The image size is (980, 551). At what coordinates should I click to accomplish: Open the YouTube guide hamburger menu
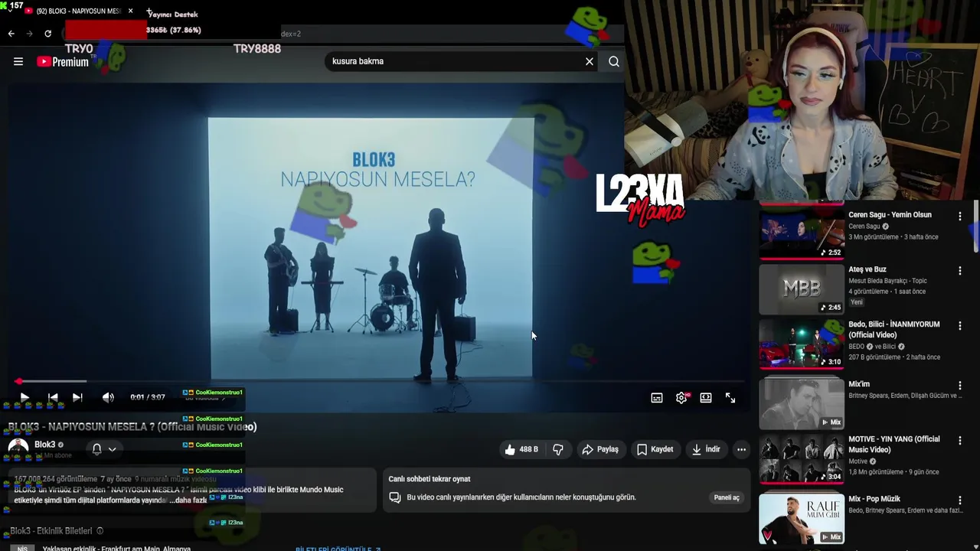pyautogui.click(x=18, y=62)
